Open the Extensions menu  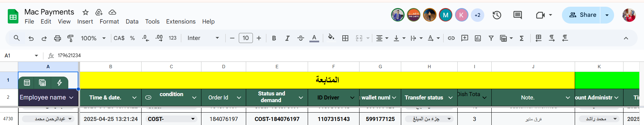[x=181, y=22]
